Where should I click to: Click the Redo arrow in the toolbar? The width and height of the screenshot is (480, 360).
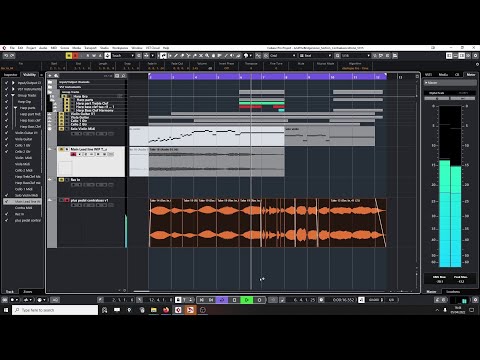click(x=12, y=56)
